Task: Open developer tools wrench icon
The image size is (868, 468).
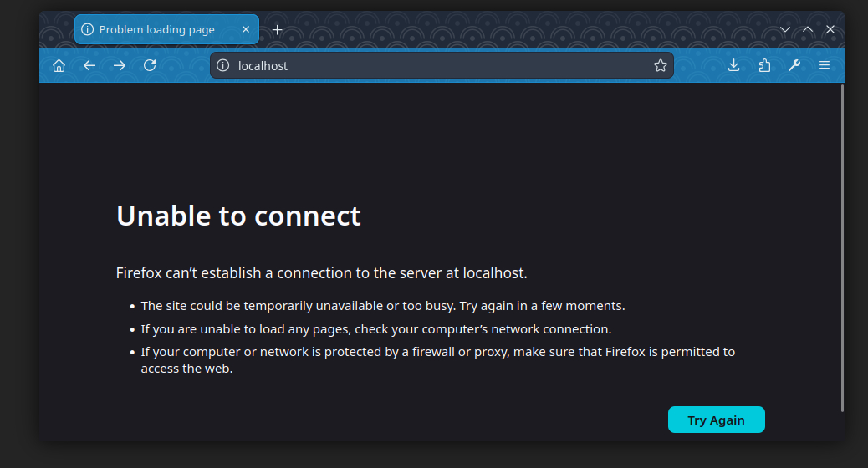Action: 794,65
